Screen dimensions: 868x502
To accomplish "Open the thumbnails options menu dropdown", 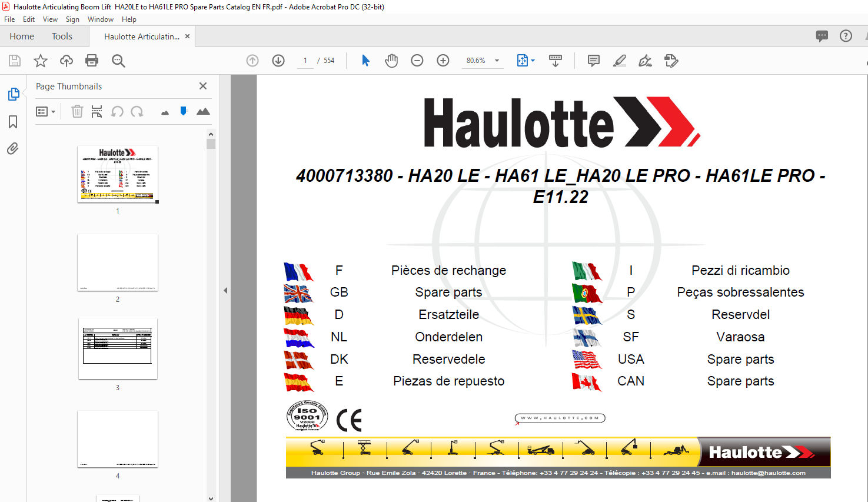I will (45, 111).
